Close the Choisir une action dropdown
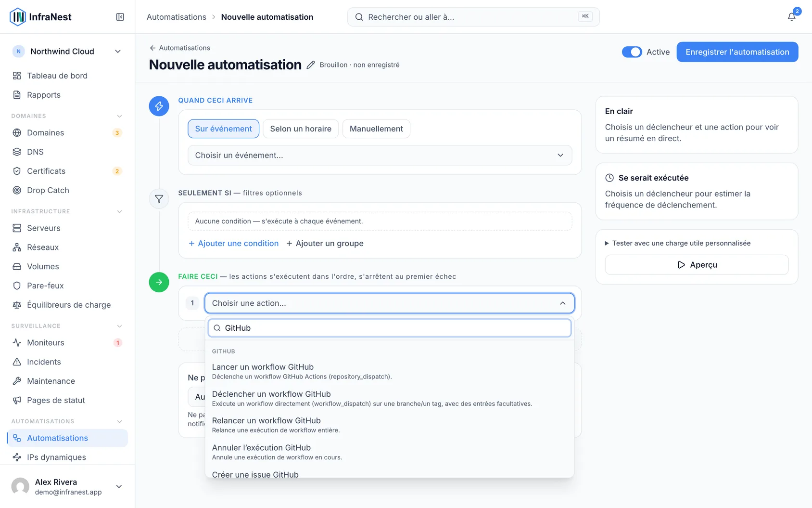Viewport: 812px width, 508px height. (x=389, y=303)
